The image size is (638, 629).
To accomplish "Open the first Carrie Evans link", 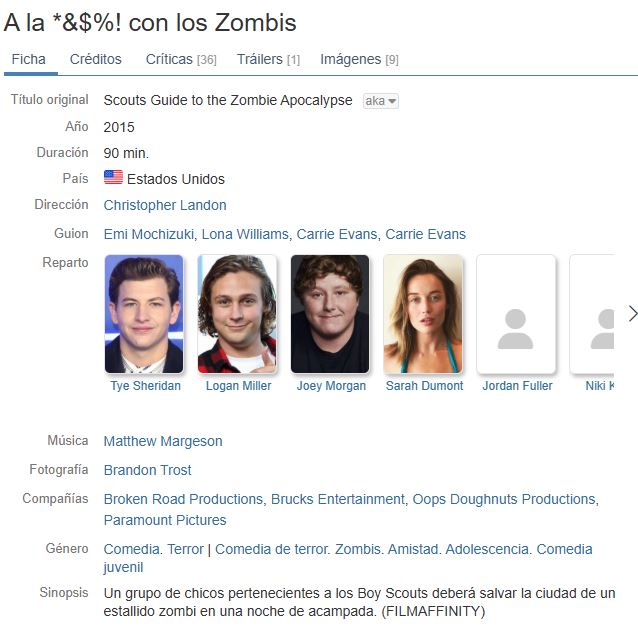I will (337, 234).
